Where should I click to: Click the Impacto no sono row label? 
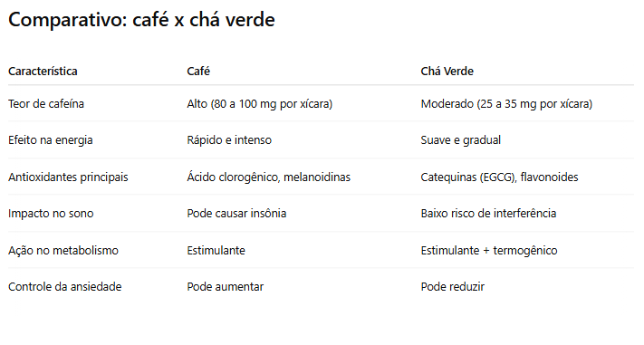(51, 214)
